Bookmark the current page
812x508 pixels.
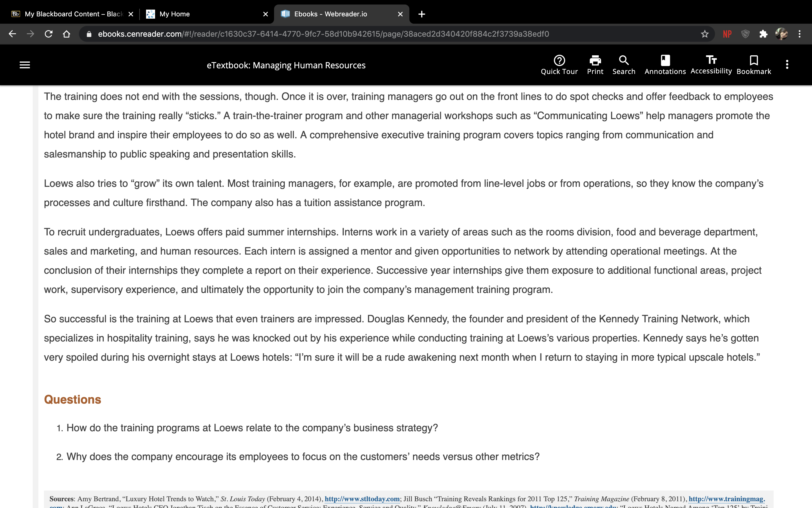coord(754,65)
